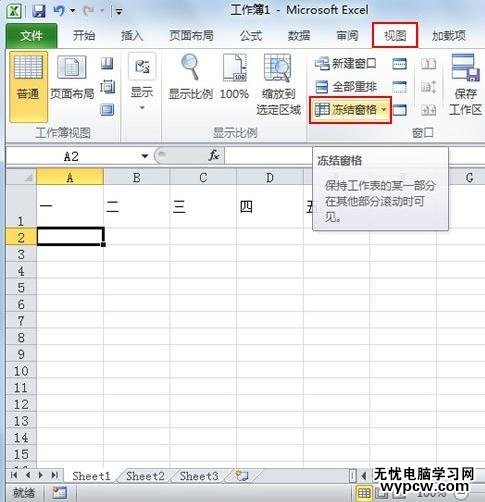Toggle Synchronous Scrolling icon
The image size is (485, 502).
click(x=428, y=87)
